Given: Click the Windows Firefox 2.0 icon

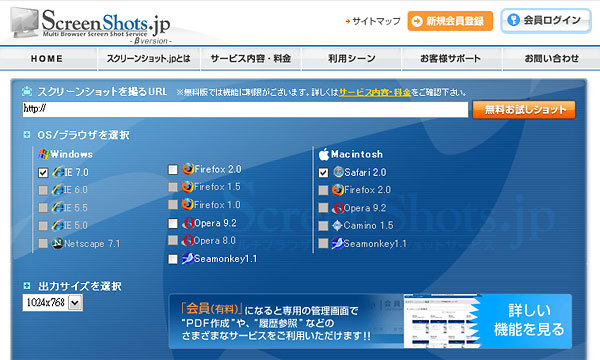Looking at the screenshot, I should pos(188,169).
